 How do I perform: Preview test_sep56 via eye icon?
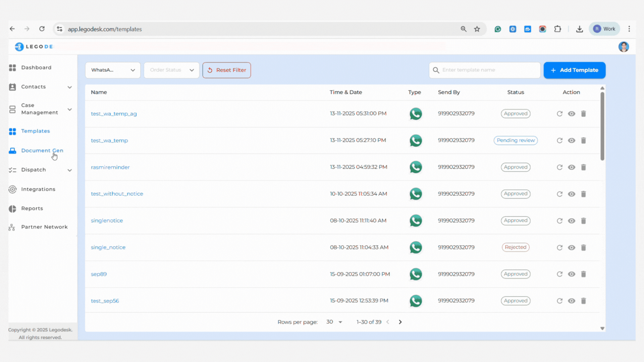[x=572, y=301]
